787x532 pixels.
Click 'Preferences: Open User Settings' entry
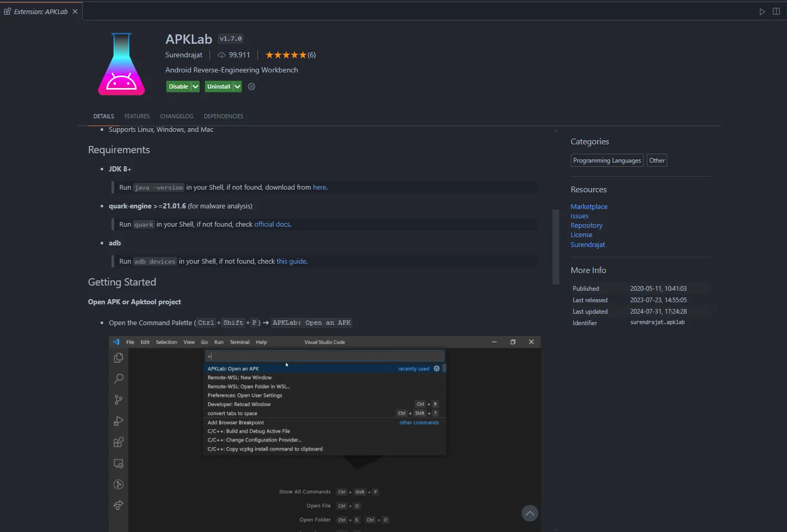click(245, 395)
